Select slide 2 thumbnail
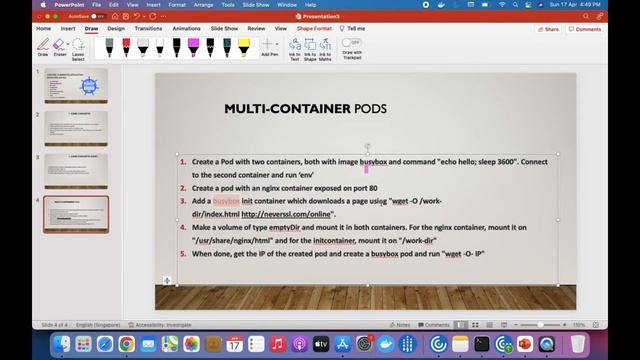The height and width of the screenshot is (360, 640). tap(76, 129)
